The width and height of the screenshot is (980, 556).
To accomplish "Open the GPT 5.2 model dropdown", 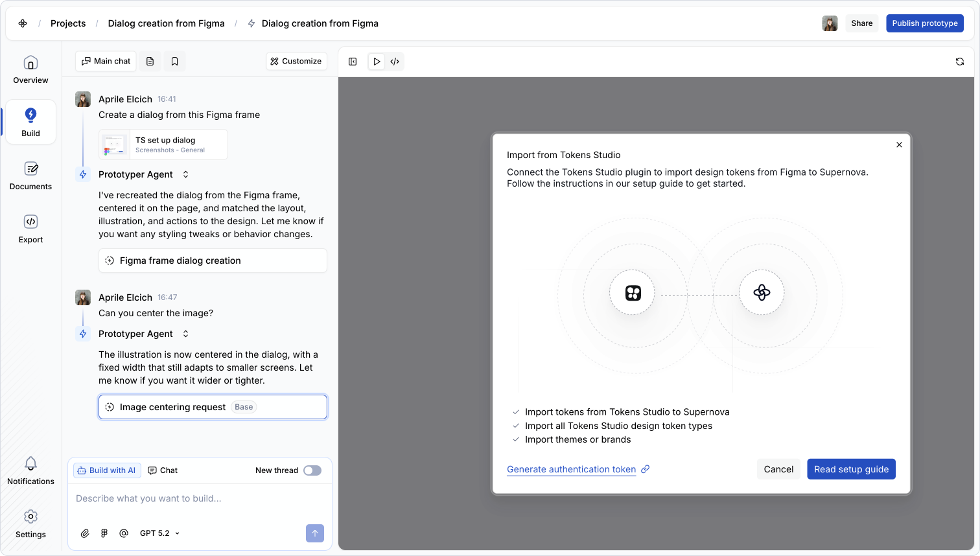I will [x=159, y=533].
